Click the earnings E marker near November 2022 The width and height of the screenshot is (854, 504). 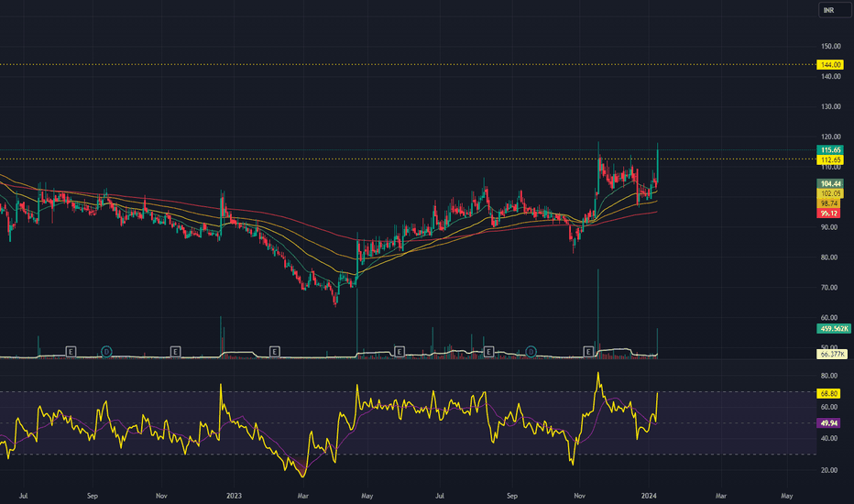175,352
